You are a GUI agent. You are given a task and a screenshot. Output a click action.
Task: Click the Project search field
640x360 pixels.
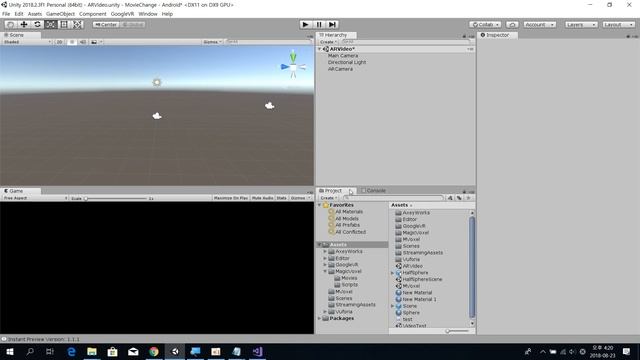(393, 198)
